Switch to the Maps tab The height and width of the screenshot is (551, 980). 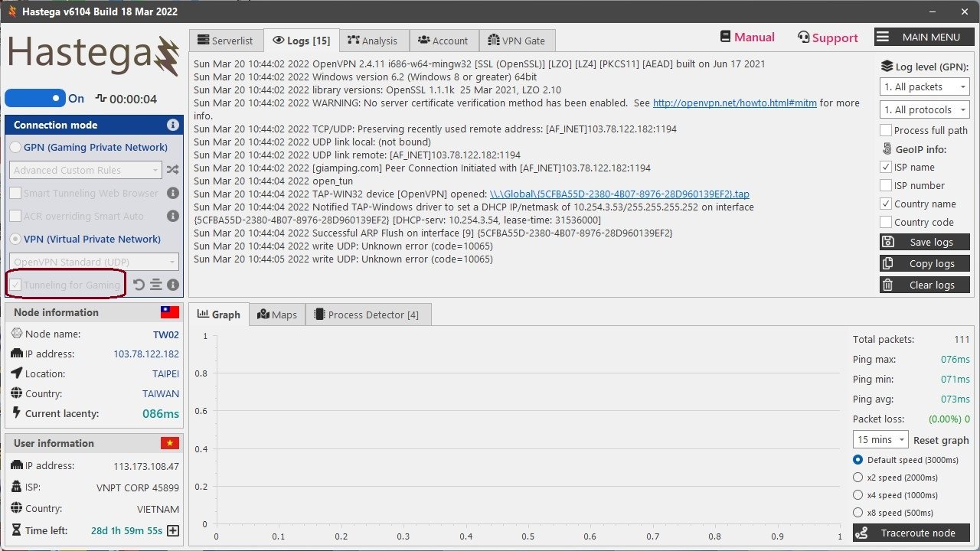277,315
